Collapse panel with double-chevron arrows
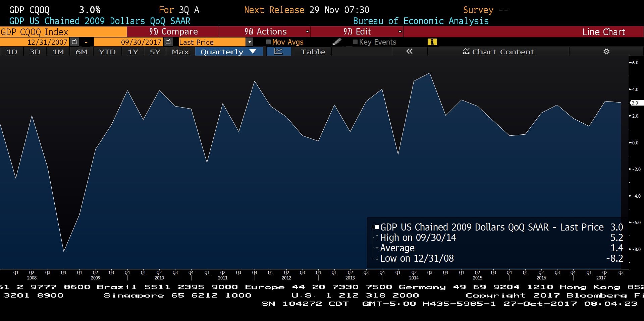Viewport: 644px width, 321px height. (409, 52)
